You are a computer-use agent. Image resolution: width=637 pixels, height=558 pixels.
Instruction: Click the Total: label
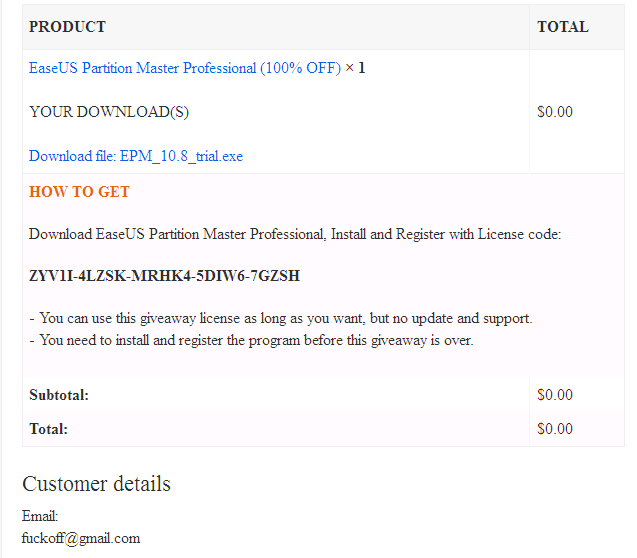48,429
